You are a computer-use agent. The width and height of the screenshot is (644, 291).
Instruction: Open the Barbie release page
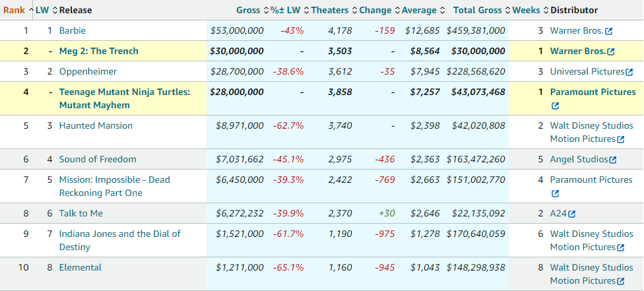coord(73,31)
